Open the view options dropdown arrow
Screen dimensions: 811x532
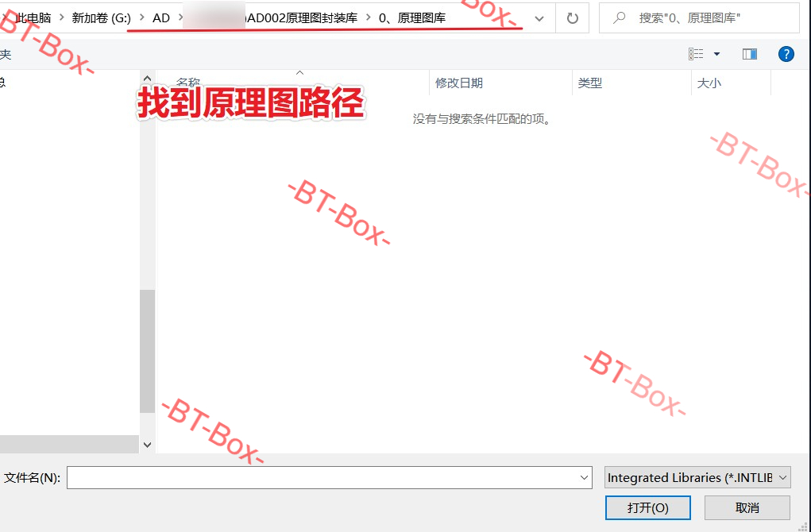(716, 54)
